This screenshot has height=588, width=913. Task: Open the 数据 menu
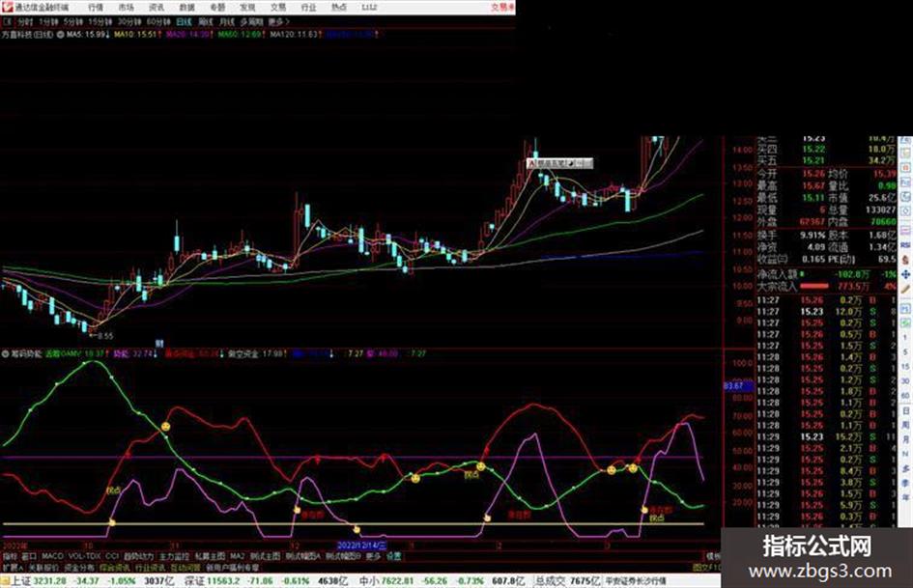(186, 7)
